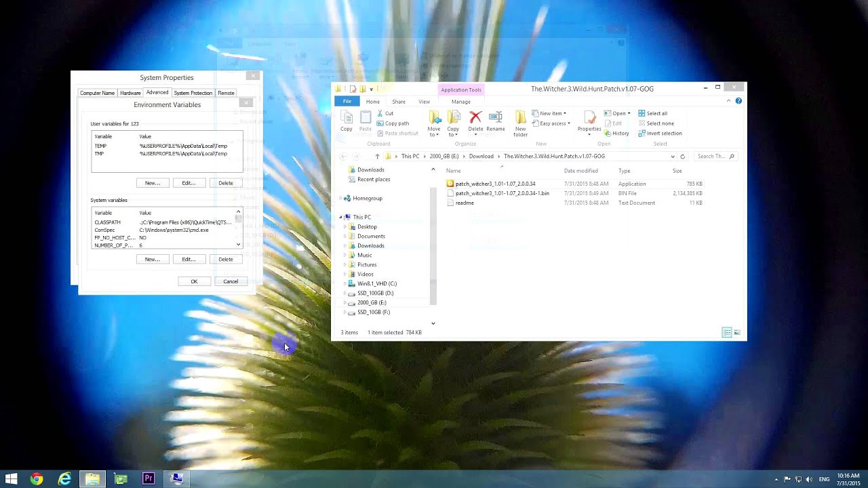
Task: Open the Move to folder dropdown
Action: [434, 124]
